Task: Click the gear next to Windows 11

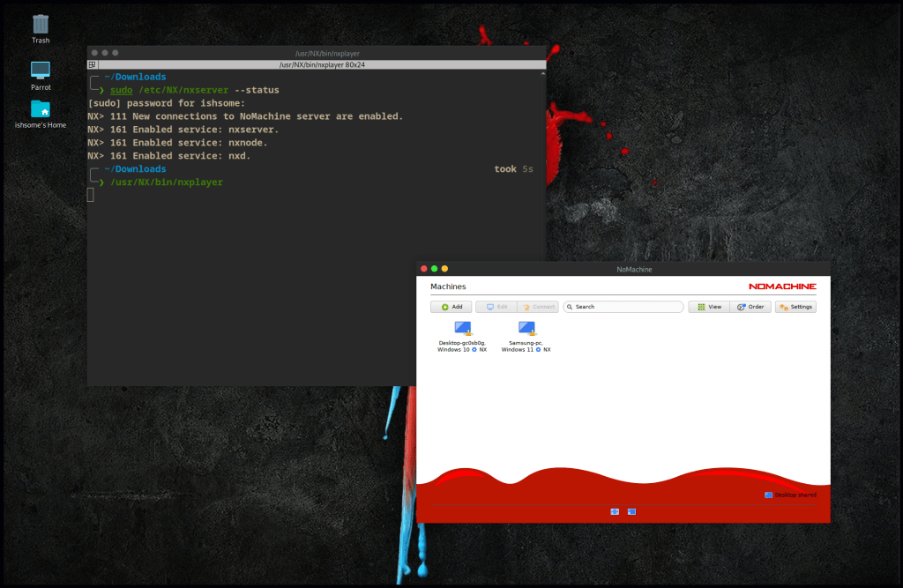Action: tap(539, 350)
